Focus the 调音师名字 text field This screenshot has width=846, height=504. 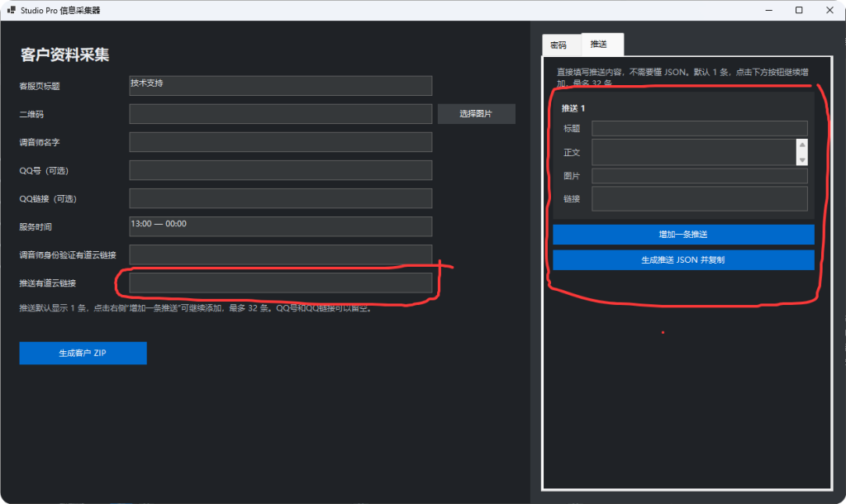point(281,142)
